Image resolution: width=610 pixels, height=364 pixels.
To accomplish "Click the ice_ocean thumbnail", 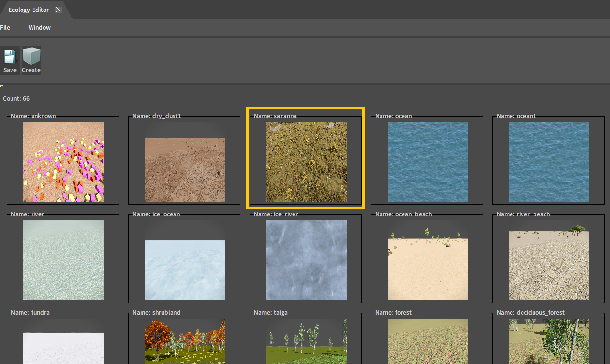I will pyautogui.click(x=185, y=270).
